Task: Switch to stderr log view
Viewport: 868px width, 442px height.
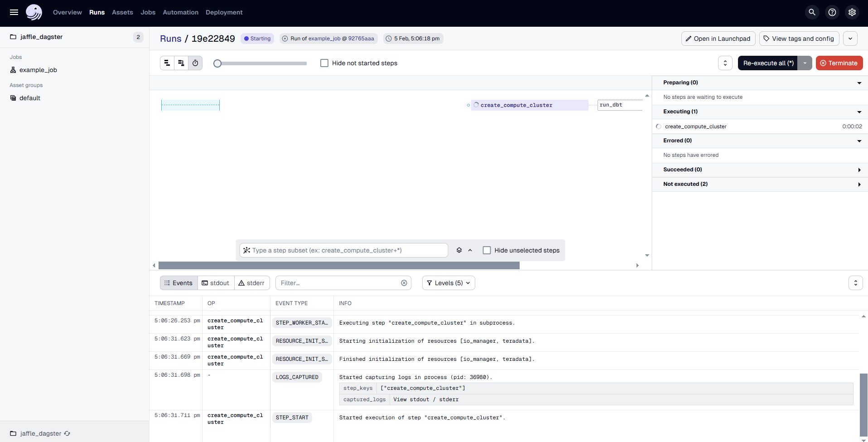Action: (x=252, y=283)
